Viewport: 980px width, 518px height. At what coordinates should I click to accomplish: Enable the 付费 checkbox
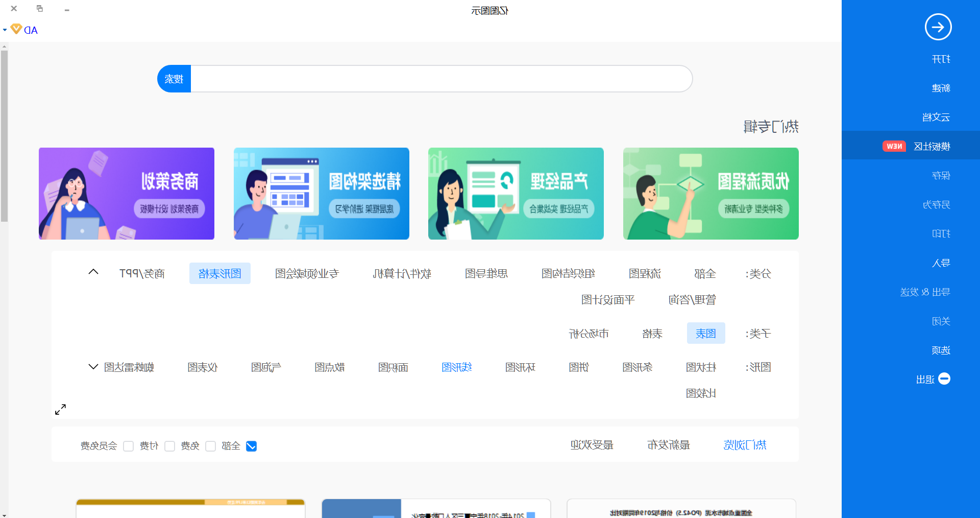click(x=169, y=446)
